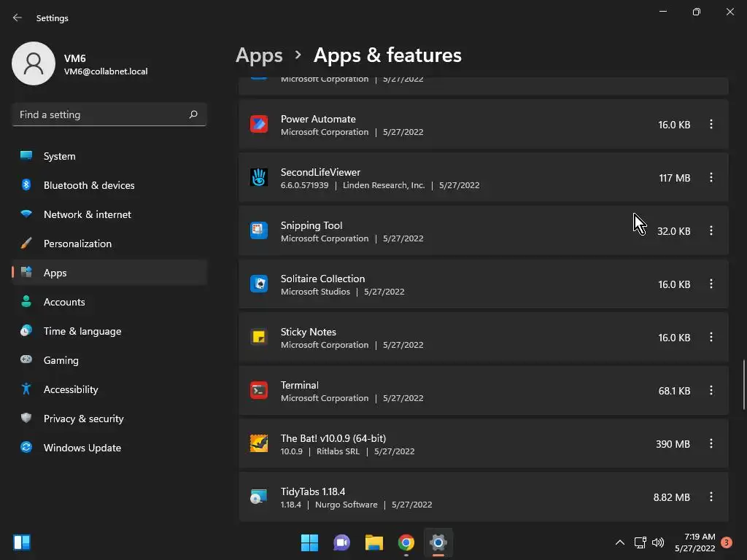Click the TidyTabs app icon
The image size is (747, 560).
coord(259,497)
